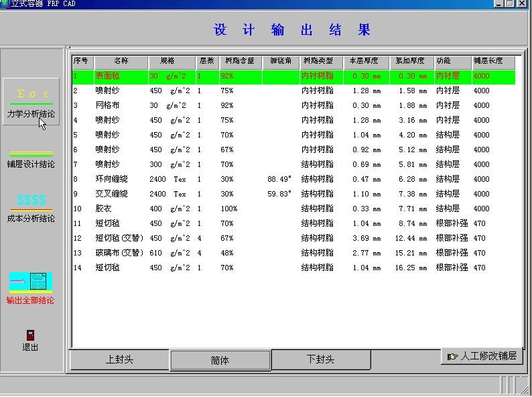
Task: Click the 累加厚度 column header
Action: tap(411, 61)
